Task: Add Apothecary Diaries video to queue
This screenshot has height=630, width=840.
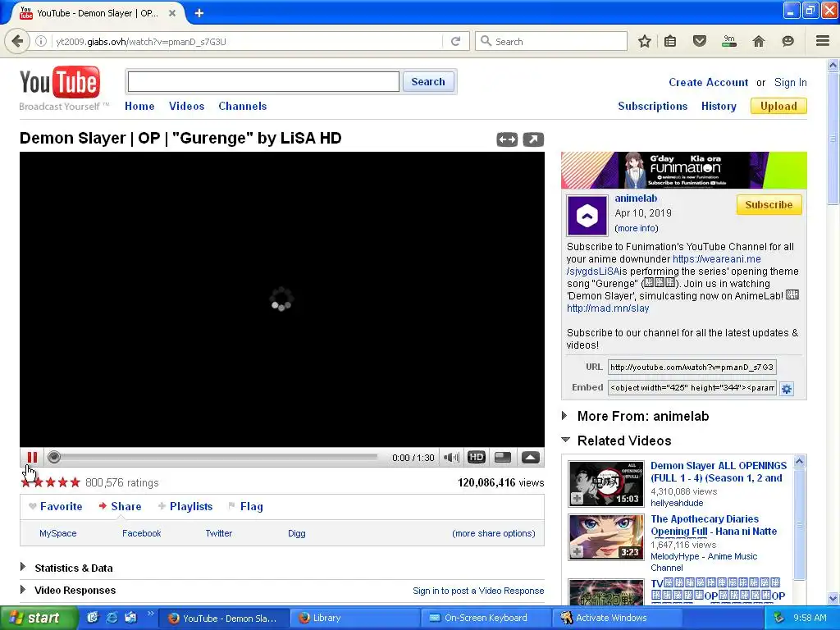Action: point(577,552)
